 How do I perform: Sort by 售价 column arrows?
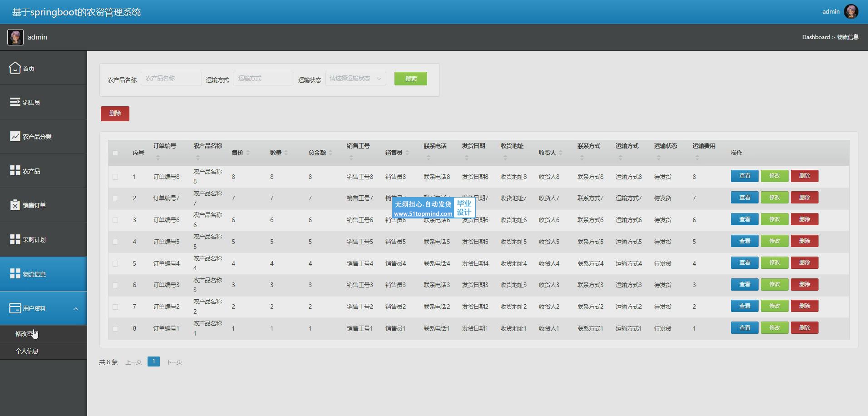coord(248,153)
